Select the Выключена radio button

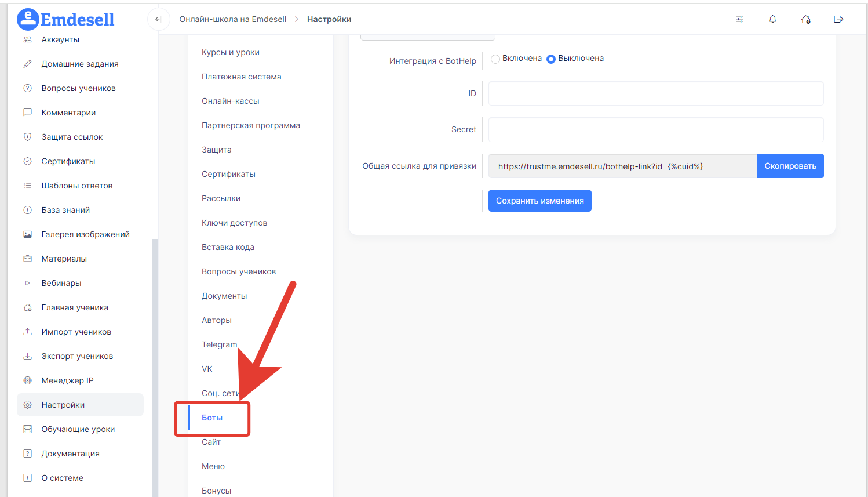[551, 59]
